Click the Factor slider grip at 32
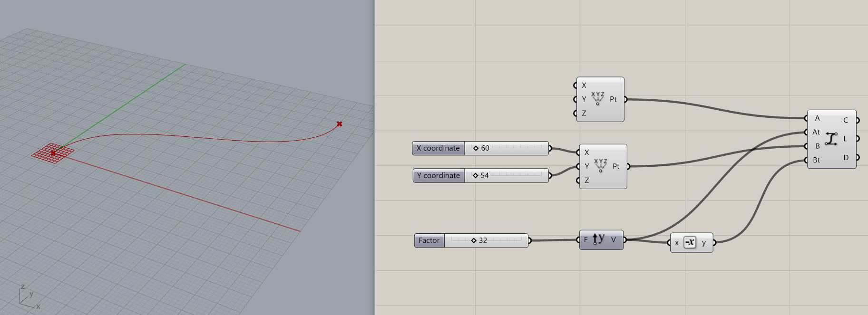 point(474,240)
